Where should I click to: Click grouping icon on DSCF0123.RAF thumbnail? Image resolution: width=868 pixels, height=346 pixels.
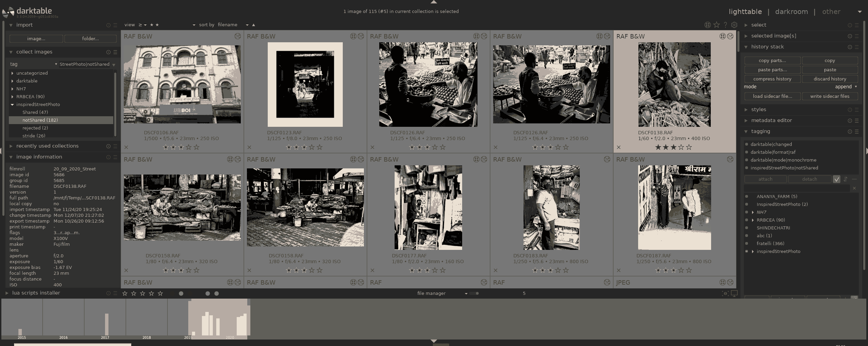(353, 36)
